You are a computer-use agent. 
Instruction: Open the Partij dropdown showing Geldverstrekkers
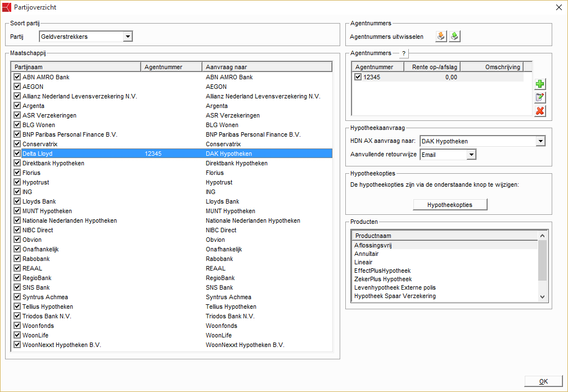tap(127, 37)
